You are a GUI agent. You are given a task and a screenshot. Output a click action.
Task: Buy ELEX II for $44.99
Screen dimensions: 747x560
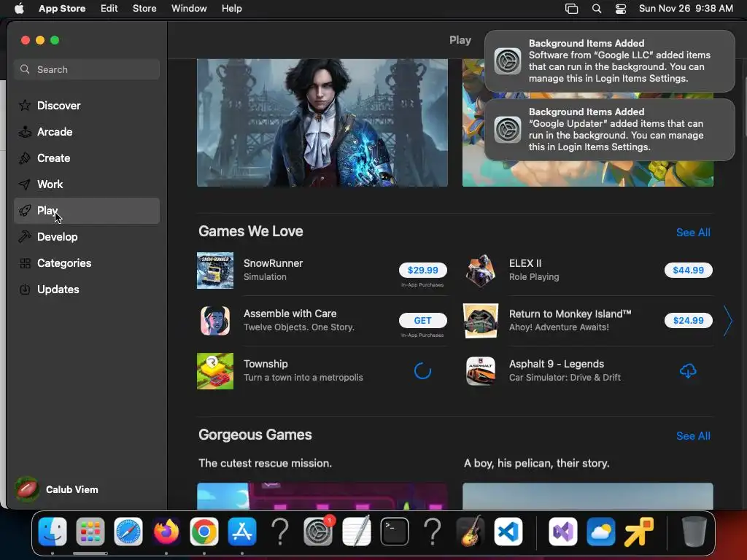[x=688, y=270]
